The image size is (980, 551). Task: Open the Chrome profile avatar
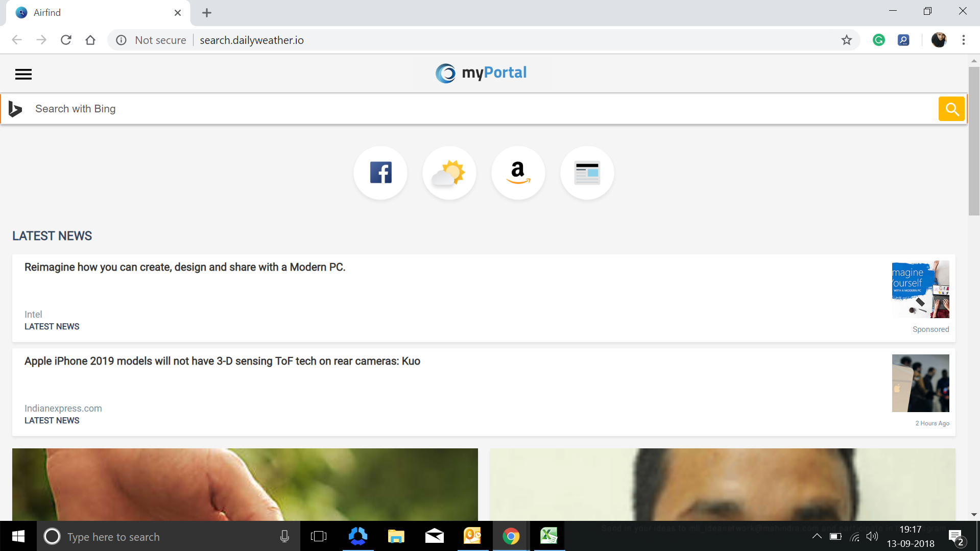point(939,40)
